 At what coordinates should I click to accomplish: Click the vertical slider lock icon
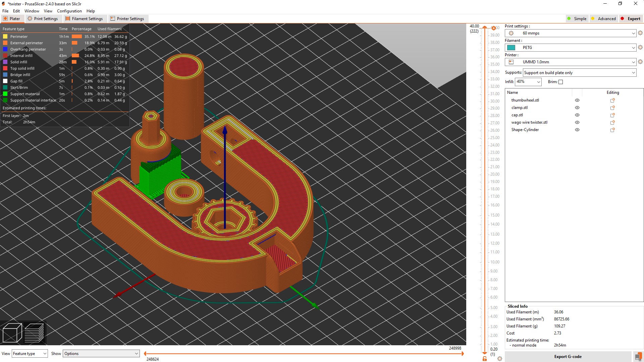(485, 359)
